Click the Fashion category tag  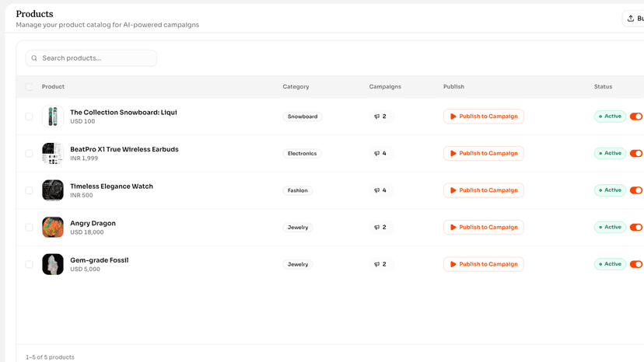298,190
